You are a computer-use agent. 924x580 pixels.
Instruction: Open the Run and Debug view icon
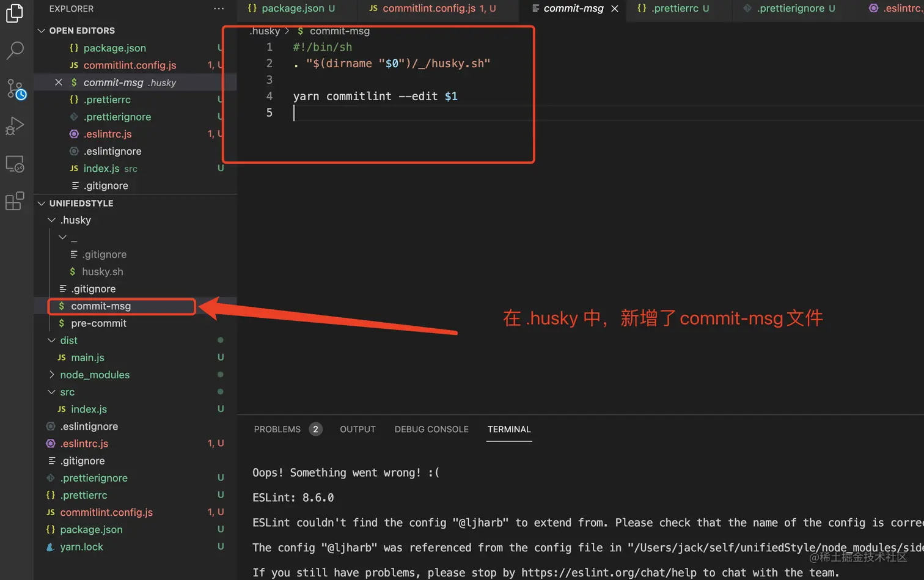click(x=15, y=126)
